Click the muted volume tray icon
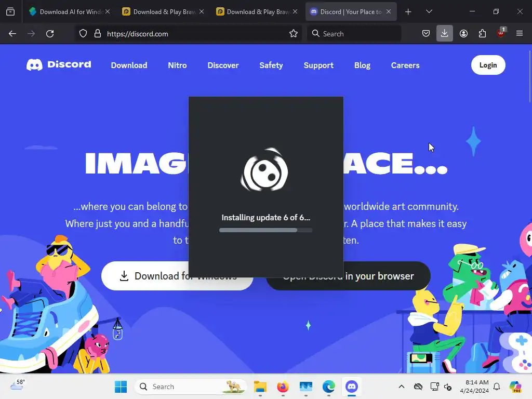 pos(448,387)
